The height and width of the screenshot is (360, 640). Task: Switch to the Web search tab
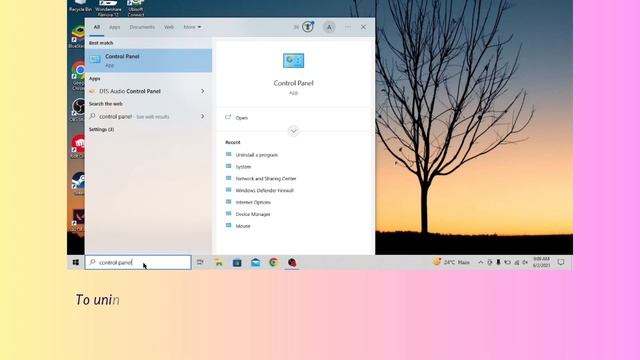pyautogui.click(x=169, y=27)
